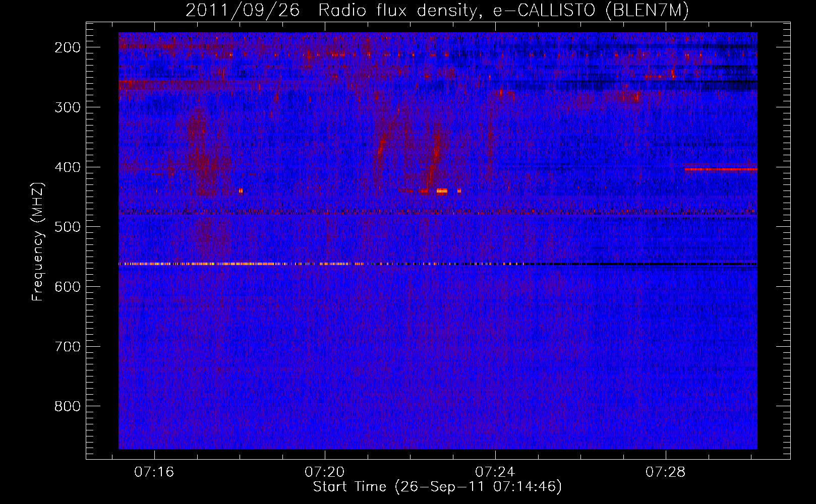Click the bright yellow burst spot near 440 MHz at 07:22
The image size is (816, 504).
click(442, 191)
